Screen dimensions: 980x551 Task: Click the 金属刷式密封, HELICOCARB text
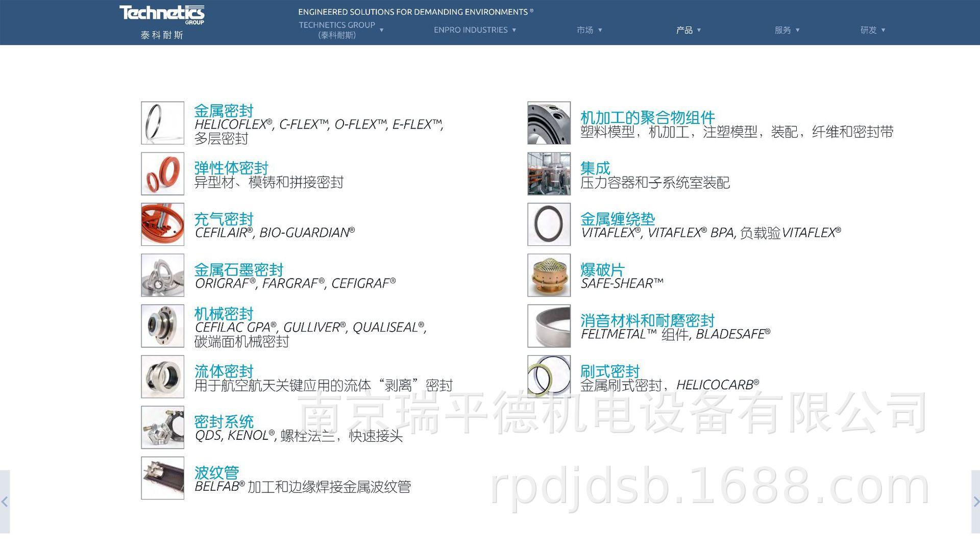coord(670,385)
